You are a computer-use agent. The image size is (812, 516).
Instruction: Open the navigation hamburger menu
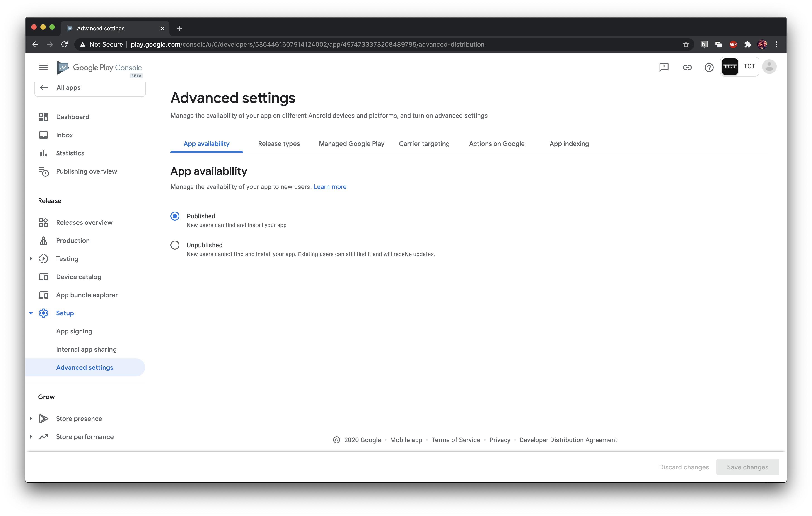(43, 67)
